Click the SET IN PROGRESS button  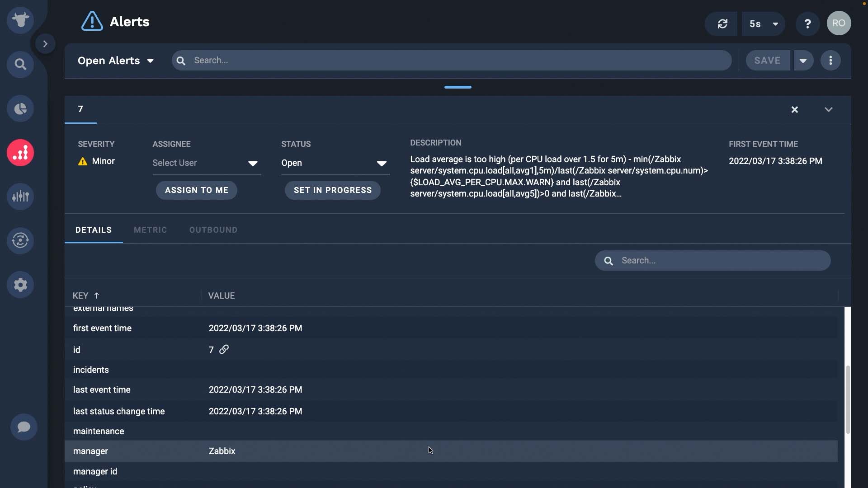332,190
